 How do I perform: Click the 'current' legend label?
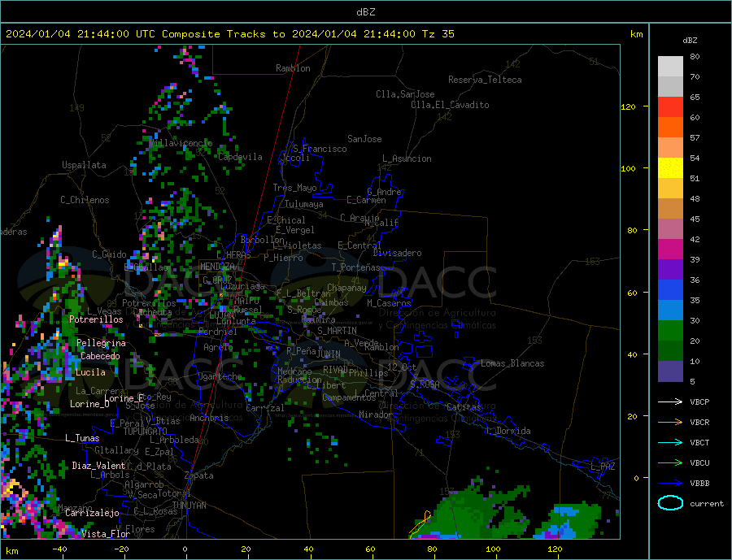pos(707,504)
